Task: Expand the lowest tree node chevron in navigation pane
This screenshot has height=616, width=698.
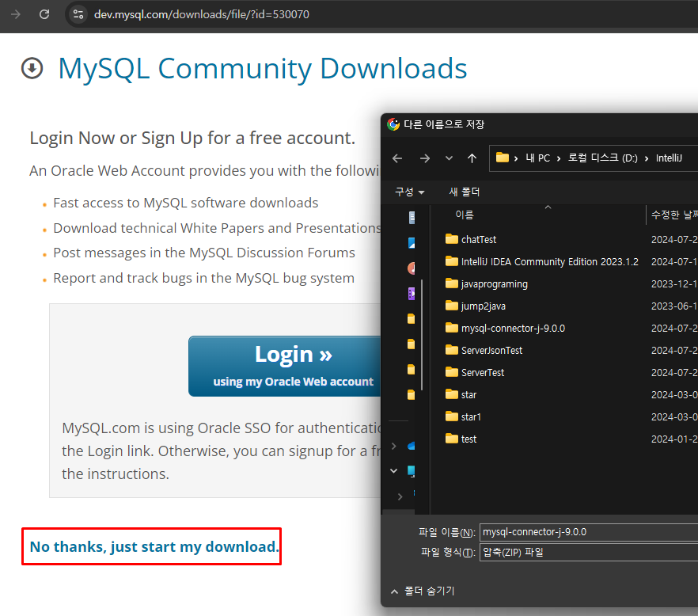Action: (400, 496)
